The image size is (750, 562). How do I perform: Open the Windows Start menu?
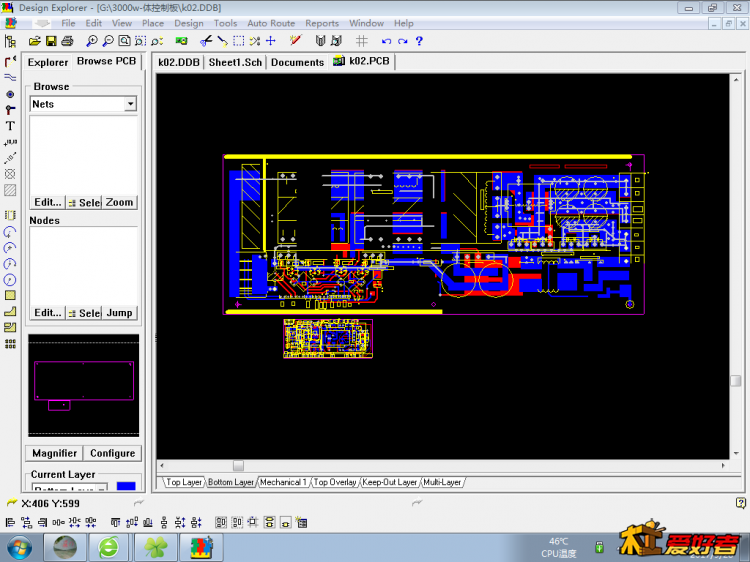pos(19,547)
